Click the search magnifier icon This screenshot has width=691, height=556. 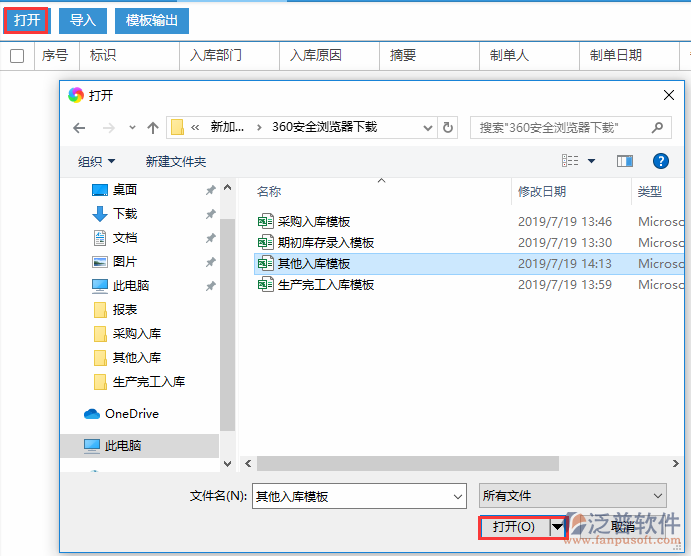click(x=658, y=128)
